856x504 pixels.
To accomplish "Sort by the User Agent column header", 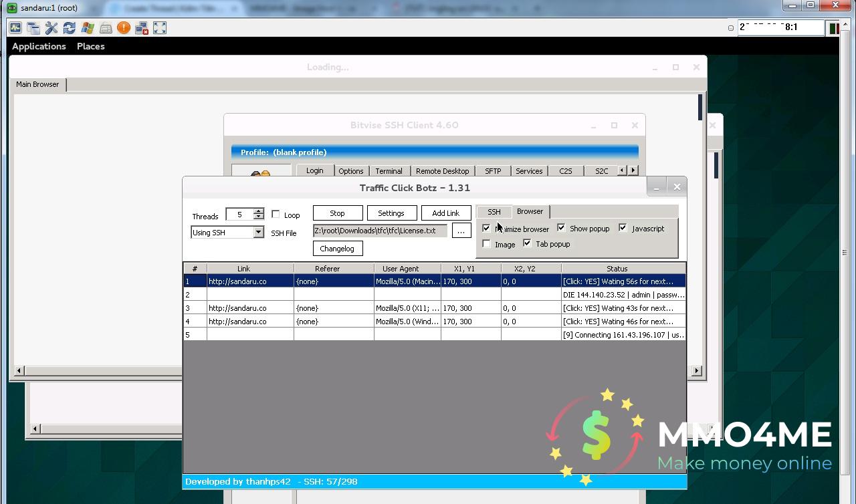I will click(x=407, y=269).
